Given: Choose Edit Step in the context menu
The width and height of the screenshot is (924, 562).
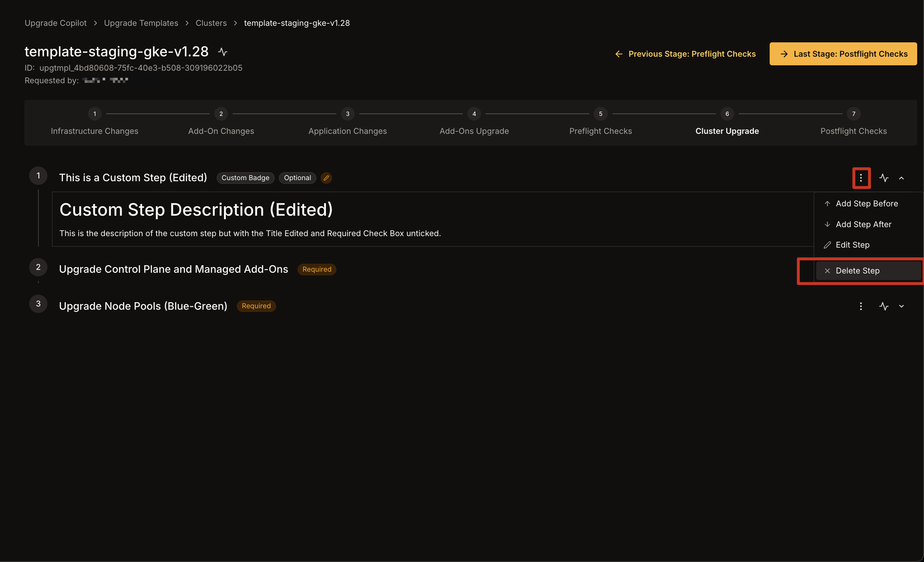Looking at the screenshot, I should [x=854, y=244].
